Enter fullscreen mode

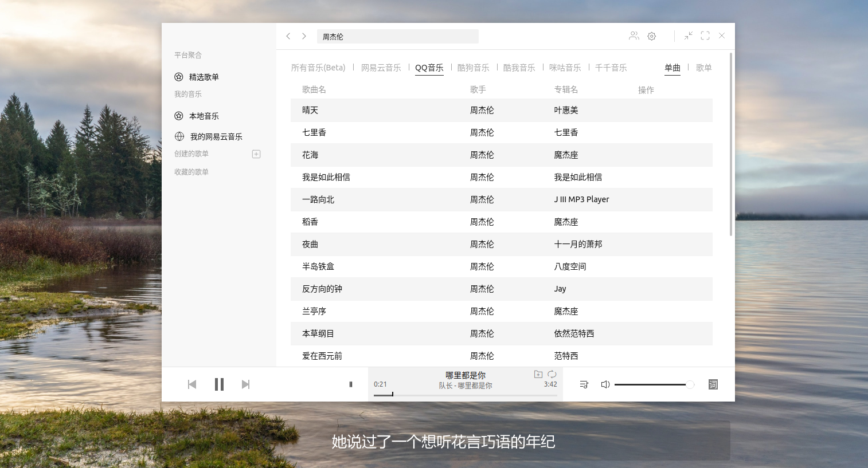[x=705, y=36]
